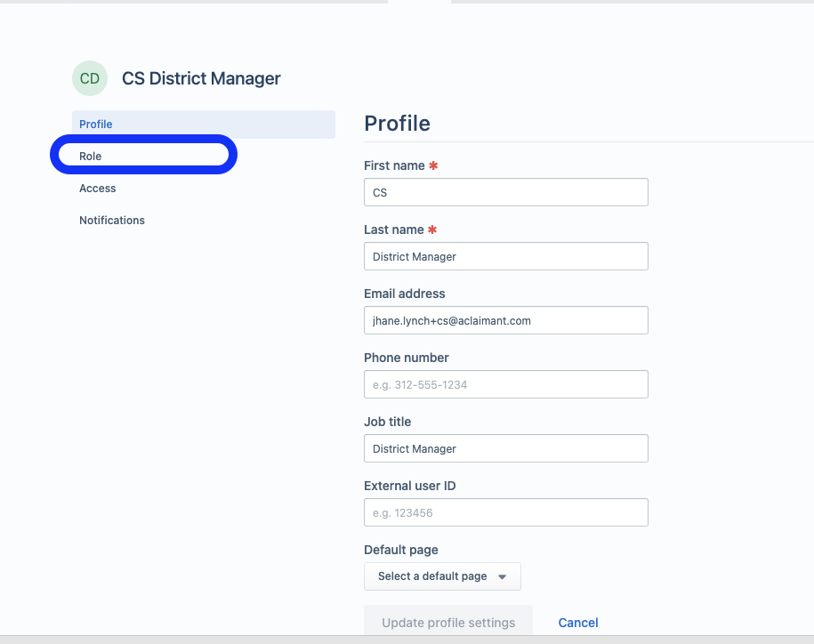This screenshot has height=644, width=814.
Task: Select the Job title field
Action: tap(505, 448)
